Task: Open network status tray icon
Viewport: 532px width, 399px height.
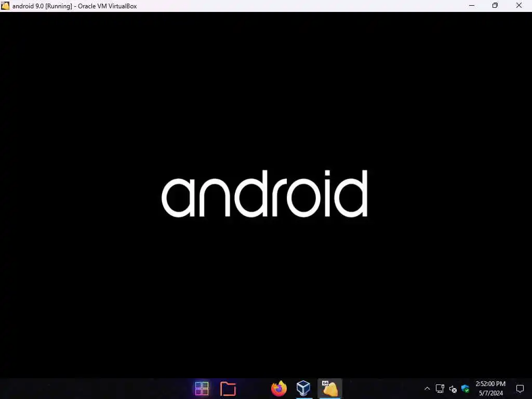Action: pos(440,389)
